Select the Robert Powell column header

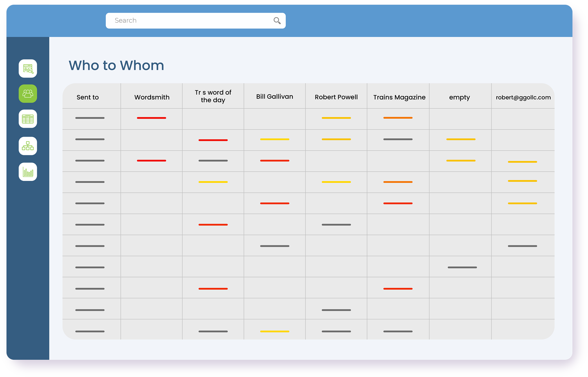click(336, 97)
